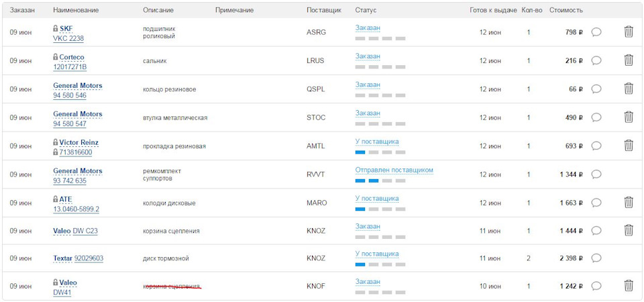644x302 pixels.
Task: Click the 'Поставщик' column header
Action: click(x=323, y=10)
